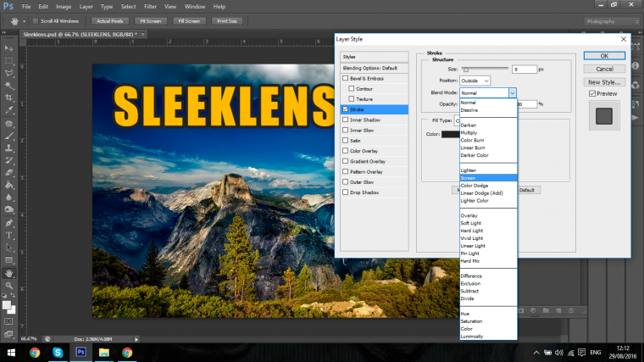Select the Rectangular Marquee tool

[8, 61]
